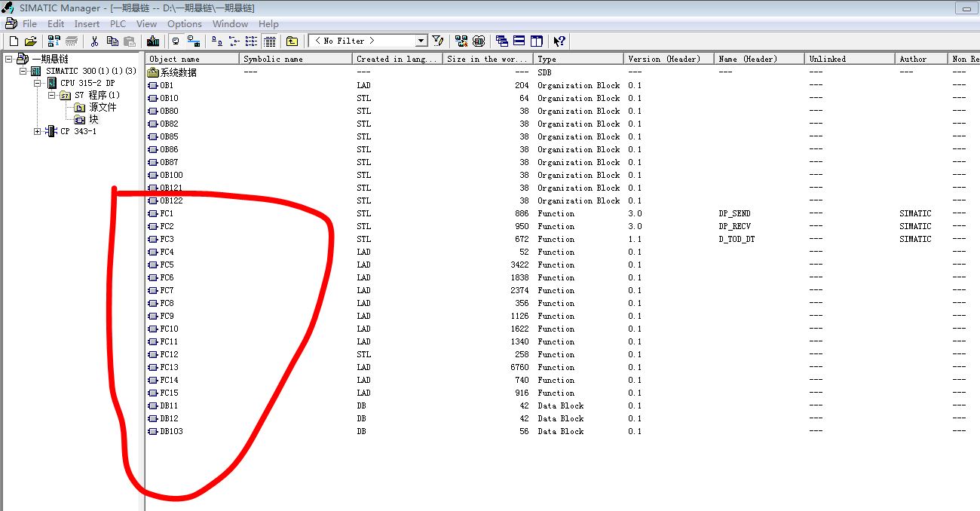Sort by the Object name column header
980x511 pixels.
tap(192, 59)
